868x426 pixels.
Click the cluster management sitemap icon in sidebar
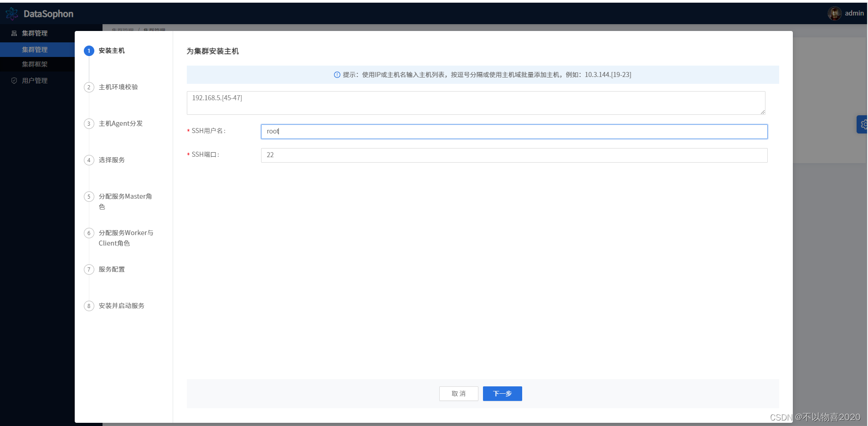tap(14, 33)
